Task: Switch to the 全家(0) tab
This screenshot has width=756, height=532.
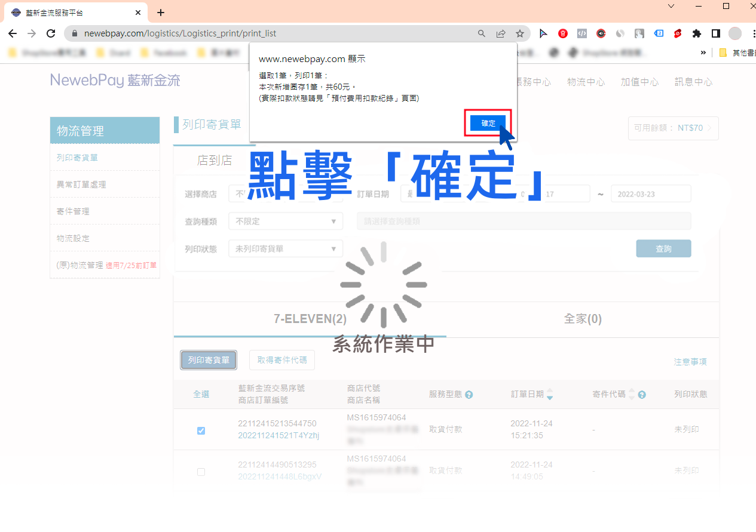Action: coord(583,319)
